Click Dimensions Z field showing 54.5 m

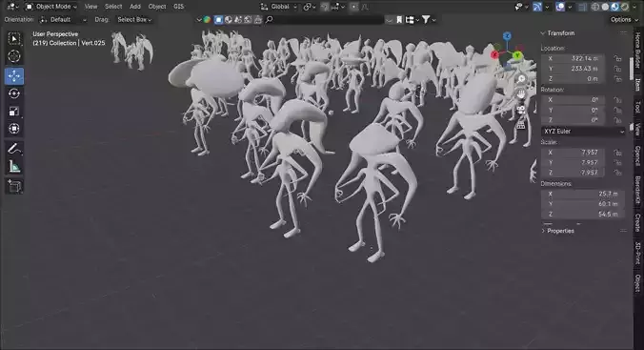[x=582, y=215]
